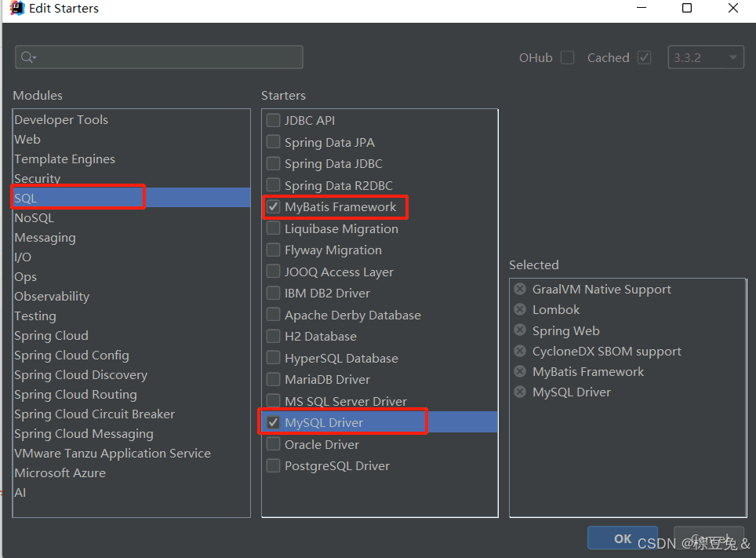The height and width of the screenshot is (558, 756).
Task: Check the IBM DB2 Driver starter
Action: 274,293
